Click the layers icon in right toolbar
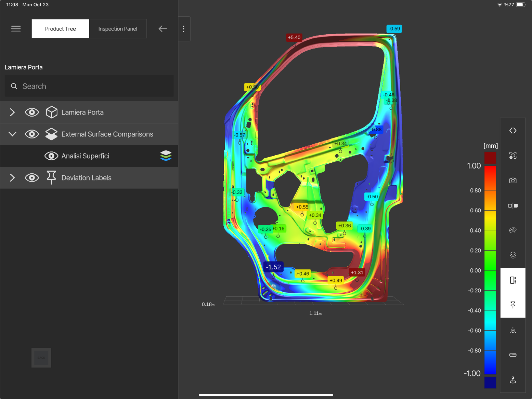532x399 pixels. tap(513, 255)
